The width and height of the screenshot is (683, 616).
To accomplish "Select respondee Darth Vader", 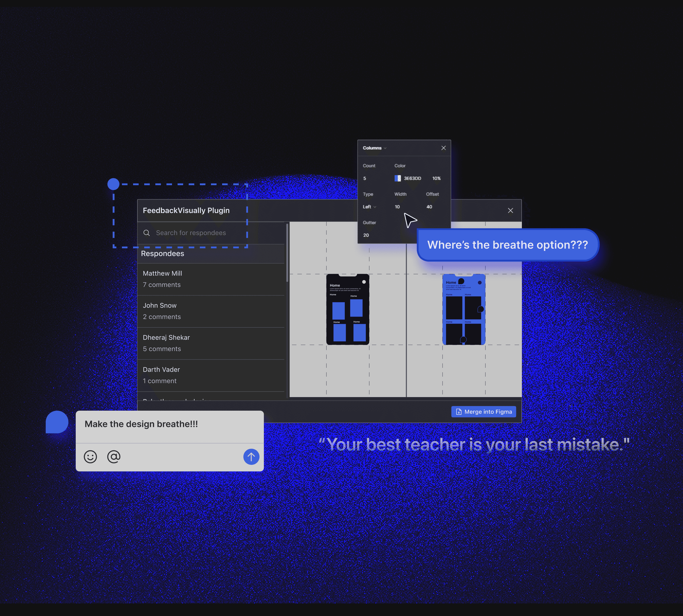I will coord(211,376).
